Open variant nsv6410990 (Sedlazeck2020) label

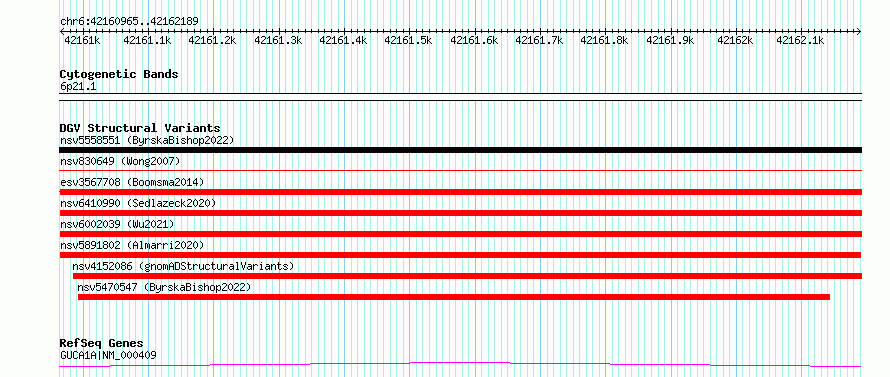click(138, 203)
